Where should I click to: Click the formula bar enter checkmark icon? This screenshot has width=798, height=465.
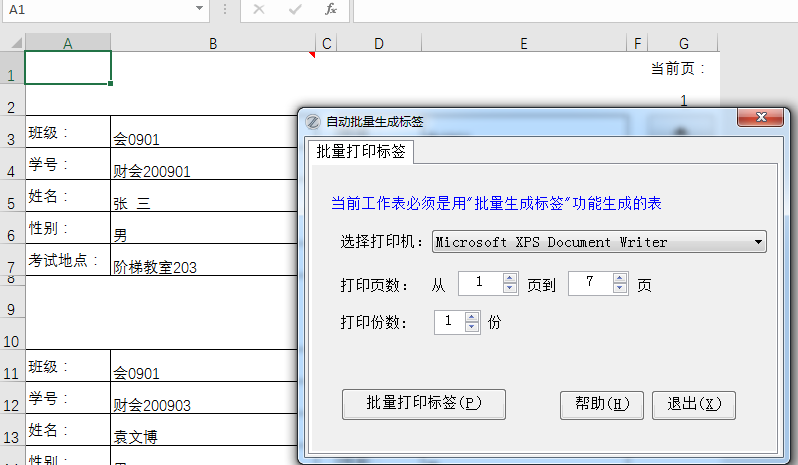tap(295, 9)
